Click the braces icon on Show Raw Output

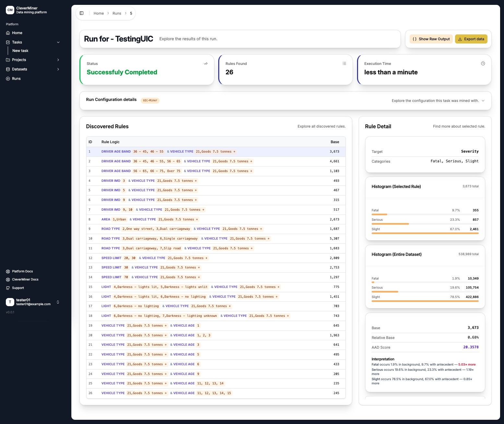414,39
